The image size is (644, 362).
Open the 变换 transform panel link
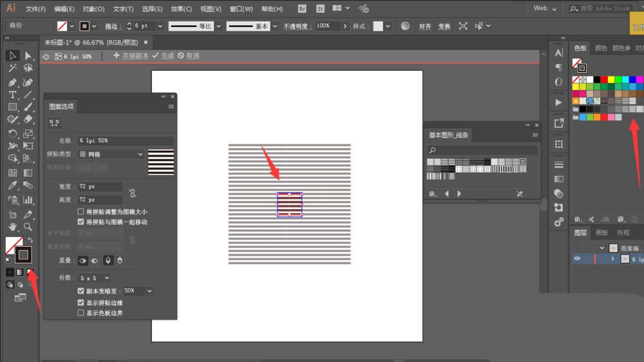tap(444, 26)
